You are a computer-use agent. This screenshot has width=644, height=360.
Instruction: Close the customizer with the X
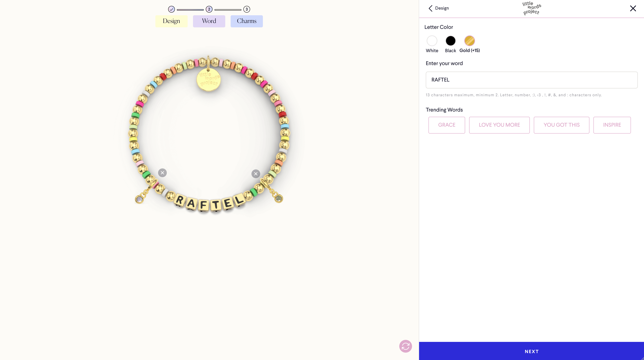[x=633, y=9]
